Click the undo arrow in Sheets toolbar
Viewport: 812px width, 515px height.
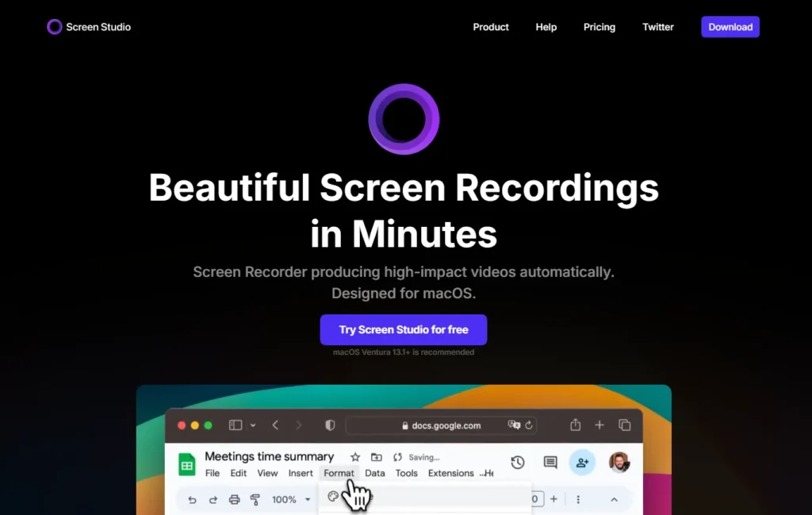pyautogui.click(x=192, y=499)
